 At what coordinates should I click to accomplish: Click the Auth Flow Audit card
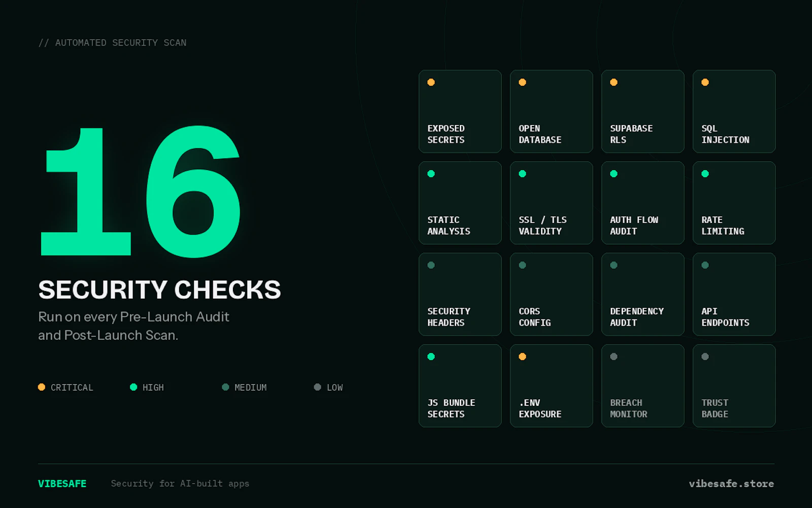pyautogui.click(x=642, y=203)
